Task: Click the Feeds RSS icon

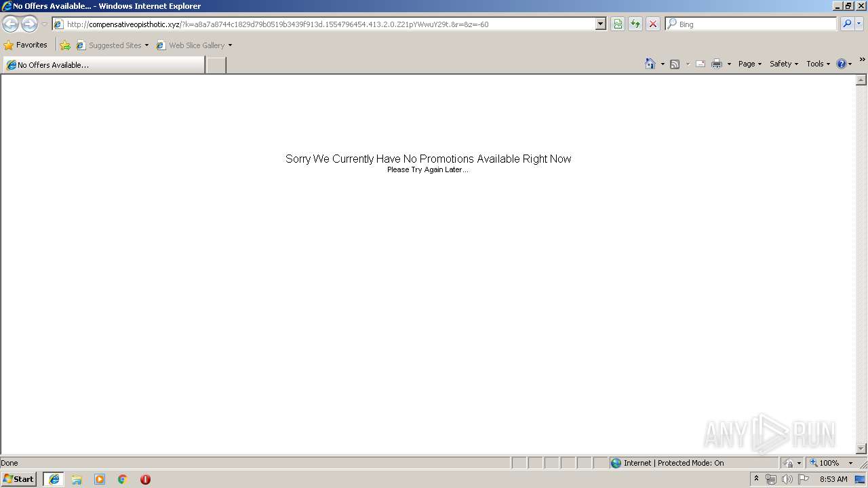Action: [x=675, y=64]
